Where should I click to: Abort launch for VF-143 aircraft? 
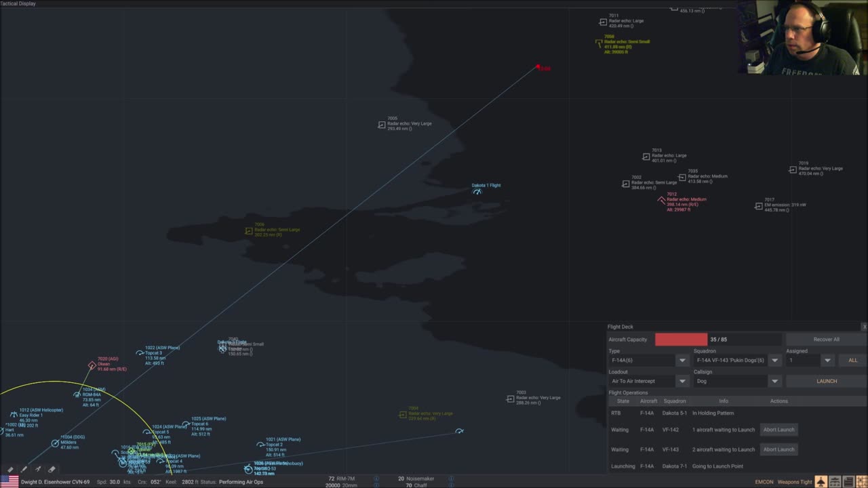click(x=778, y=449)
